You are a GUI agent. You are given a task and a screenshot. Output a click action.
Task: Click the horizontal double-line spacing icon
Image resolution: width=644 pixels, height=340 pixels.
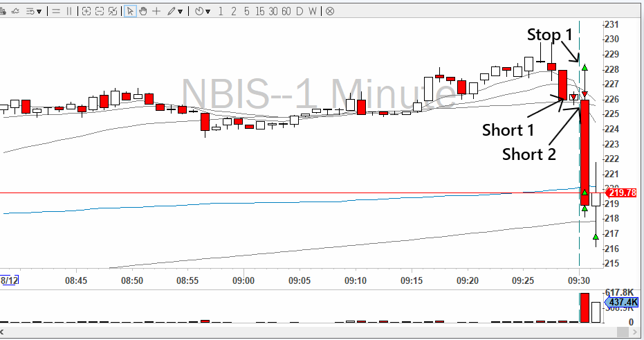point(56,12)
